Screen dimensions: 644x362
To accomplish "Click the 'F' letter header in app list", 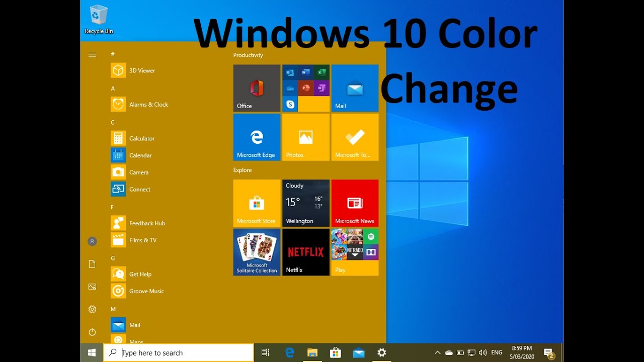I will [x=112, y=207].
